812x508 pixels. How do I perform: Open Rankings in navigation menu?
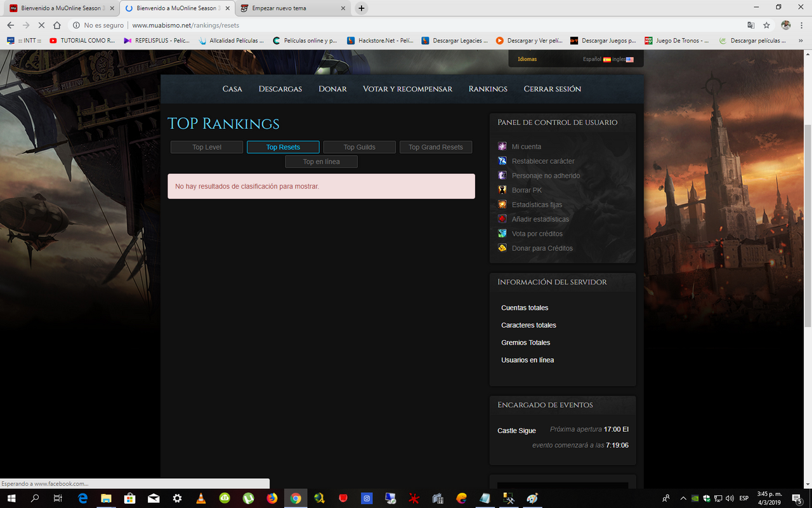click(x=488, y=89)
